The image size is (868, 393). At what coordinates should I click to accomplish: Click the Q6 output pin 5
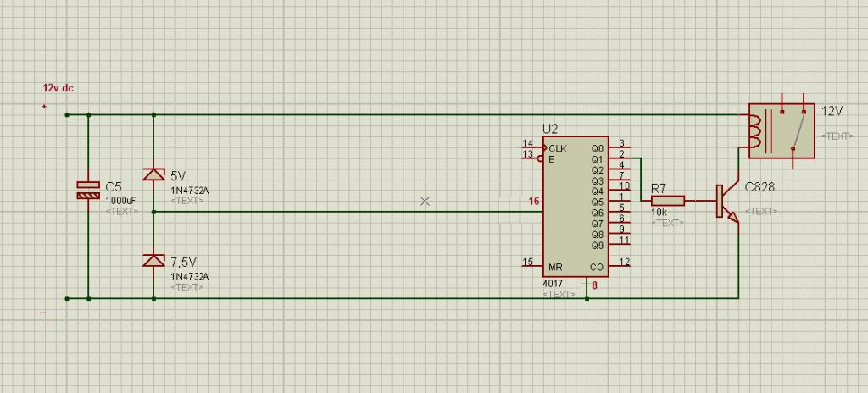click(x=620, y=212)
